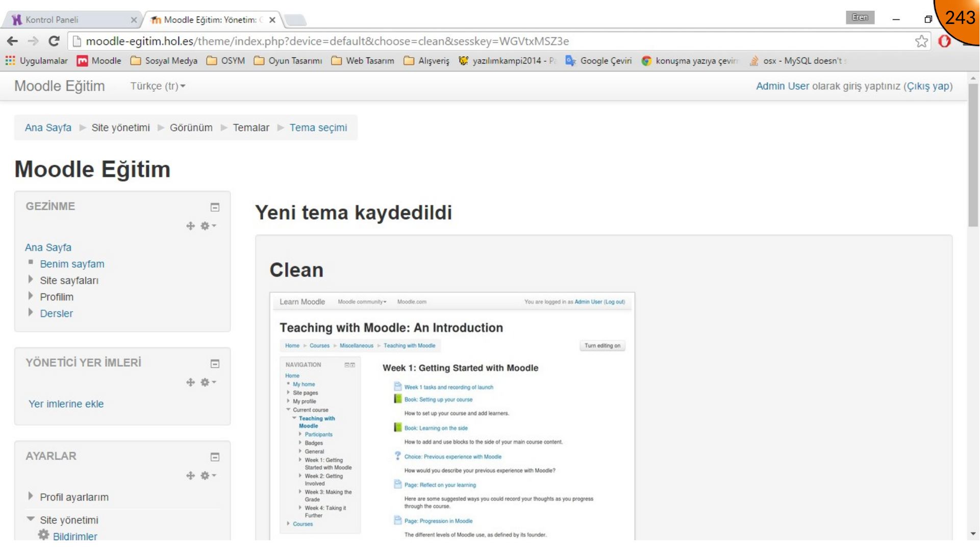Reload the page with refresh icon

(x=54, y=41)
